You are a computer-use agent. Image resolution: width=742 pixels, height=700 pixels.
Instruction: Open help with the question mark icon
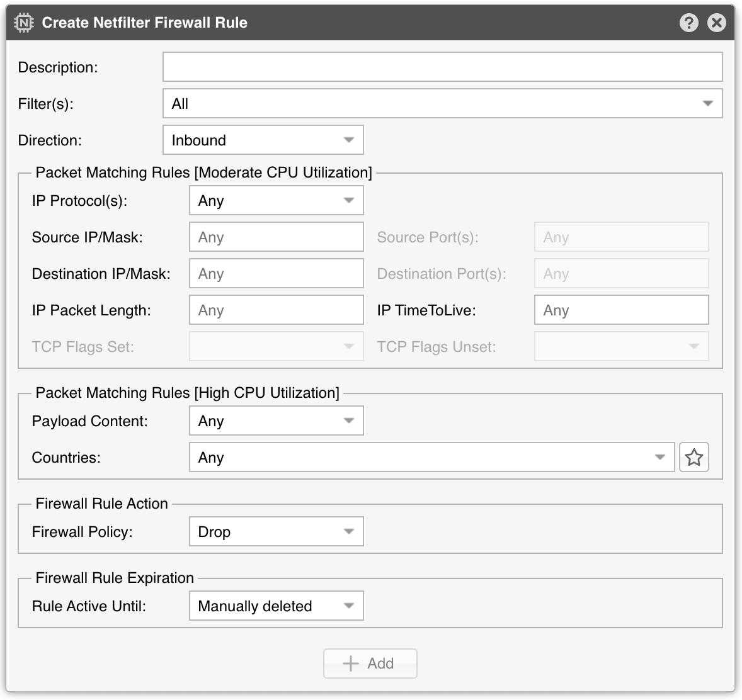689,23
